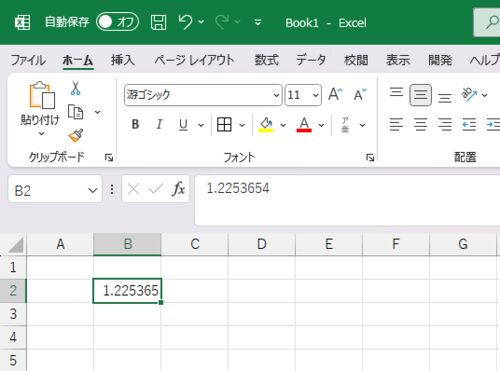Click the Select All corner triangle
The image size is (500, 371).
pyautogui.click(x=15, y=245)
